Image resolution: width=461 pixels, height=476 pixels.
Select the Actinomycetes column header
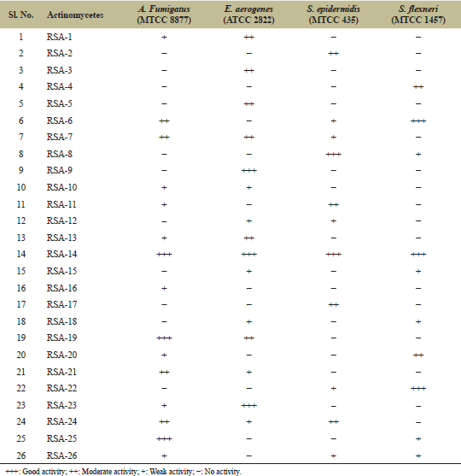(75, 15)
